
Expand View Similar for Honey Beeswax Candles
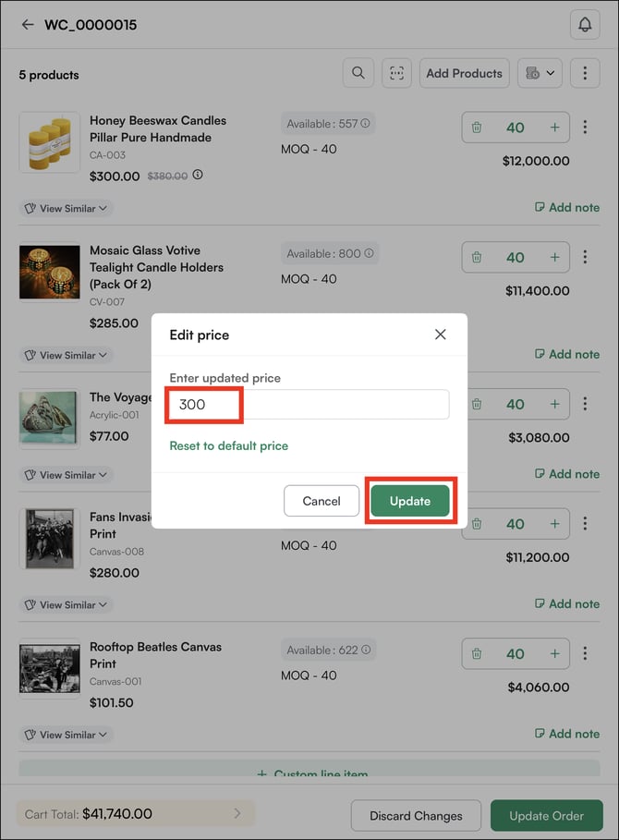click(65, 208)
